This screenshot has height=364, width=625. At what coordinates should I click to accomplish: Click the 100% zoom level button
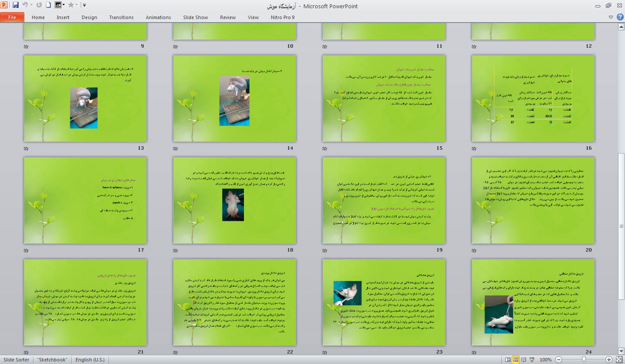point(546,359)
